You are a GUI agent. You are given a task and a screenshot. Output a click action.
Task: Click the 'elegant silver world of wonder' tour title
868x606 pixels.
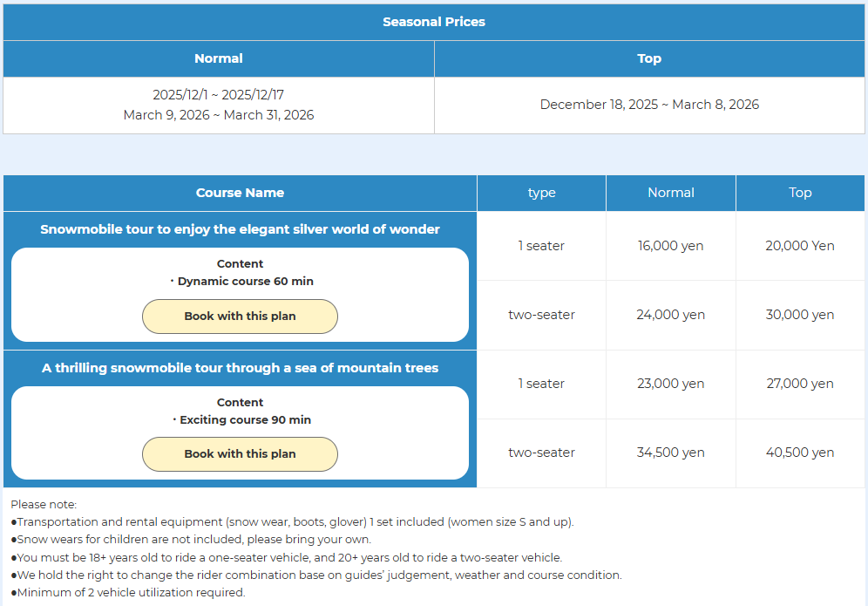[x=240, y=229]
